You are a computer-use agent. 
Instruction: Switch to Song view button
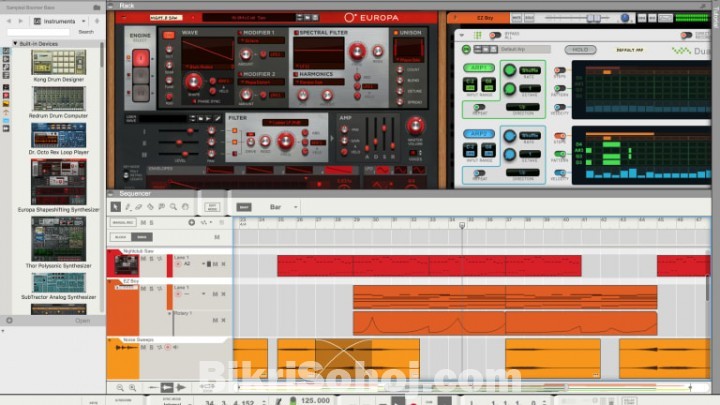coord(142,237)
